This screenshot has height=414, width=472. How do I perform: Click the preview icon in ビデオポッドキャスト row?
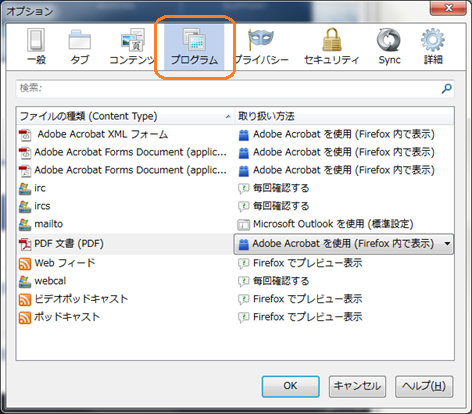(x=244, y=300)
